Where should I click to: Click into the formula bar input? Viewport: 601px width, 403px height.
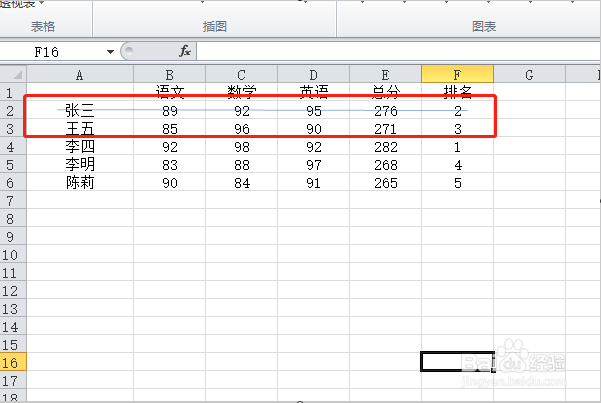coord(398,51)
